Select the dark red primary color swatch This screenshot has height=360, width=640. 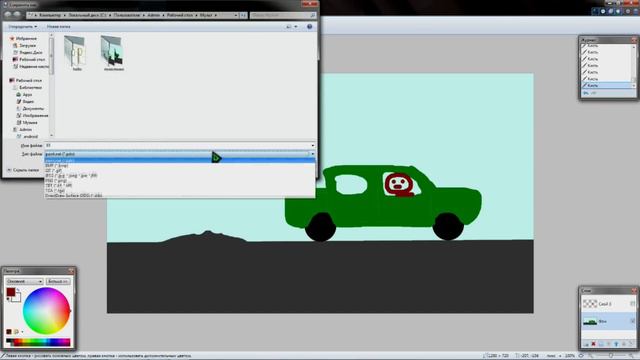click(11, 292)
